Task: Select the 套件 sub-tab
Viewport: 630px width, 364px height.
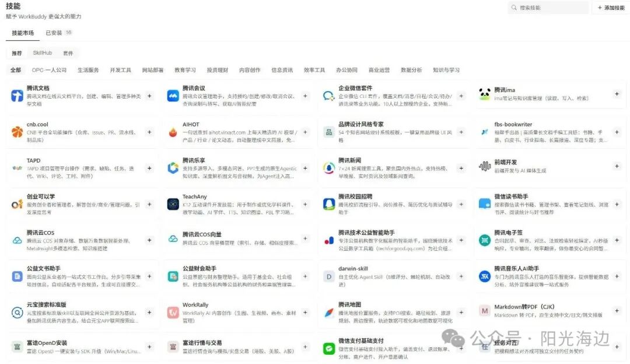Action: coord(68,53)
